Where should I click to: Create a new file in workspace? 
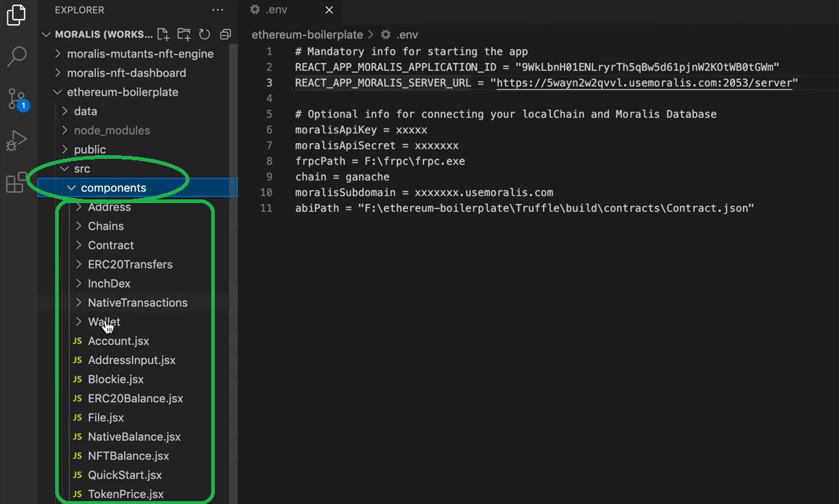(163, 34)
